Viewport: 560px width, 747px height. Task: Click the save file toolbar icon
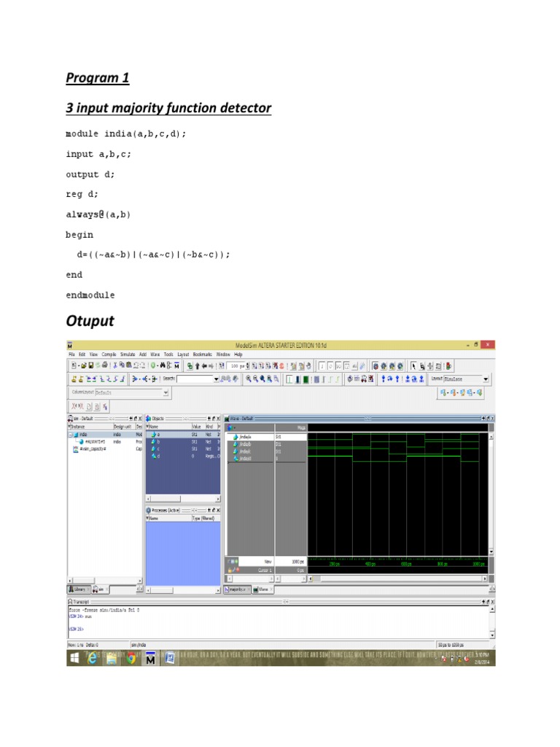91,366
